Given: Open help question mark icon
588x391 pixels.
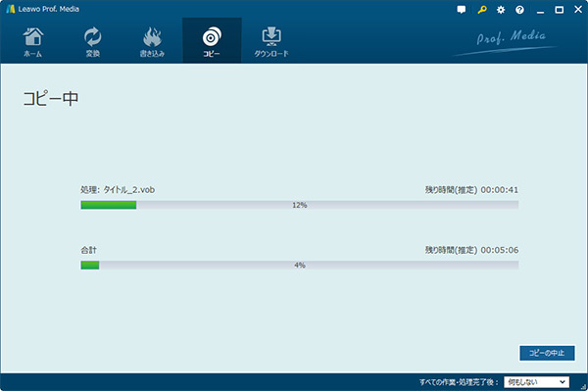Looking at the screenshot, I should pyautogui.click(x=519, y=10).
